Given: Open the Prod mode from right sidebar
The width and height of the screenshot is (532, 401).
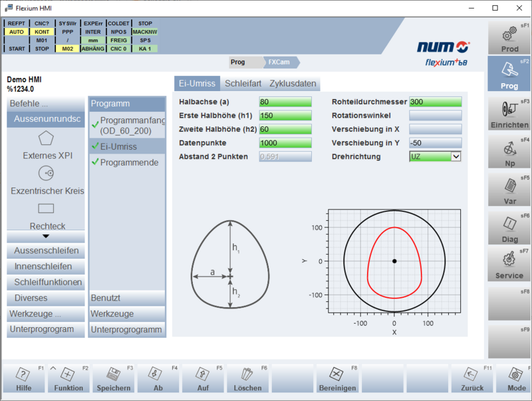Looking at the screenshot, I should pyautogui.click(x=509, y=37).
